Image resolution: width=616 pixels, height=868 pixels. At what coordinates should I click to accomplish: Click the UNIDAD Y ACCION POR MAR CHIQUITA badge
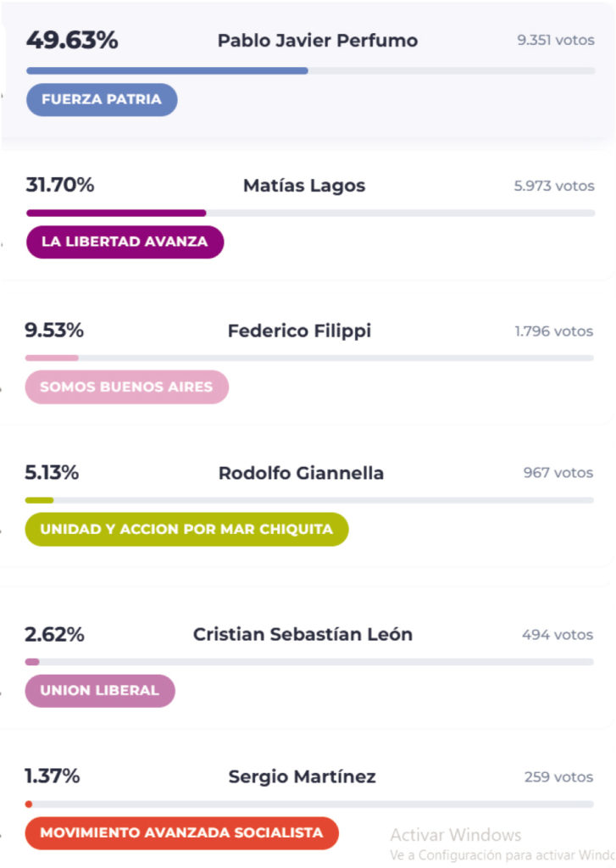186,529
